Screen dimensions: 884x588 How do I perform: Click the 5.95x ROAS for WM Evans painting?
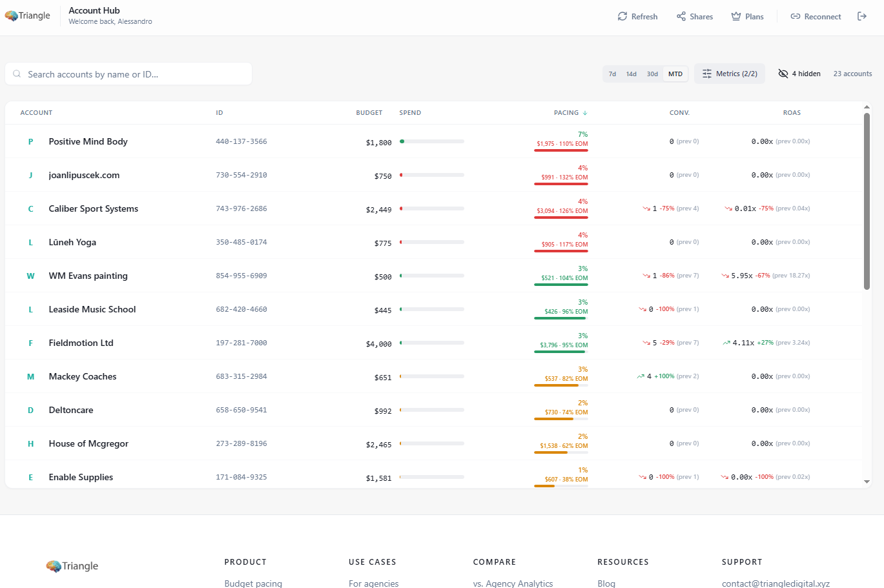[742, 276]
